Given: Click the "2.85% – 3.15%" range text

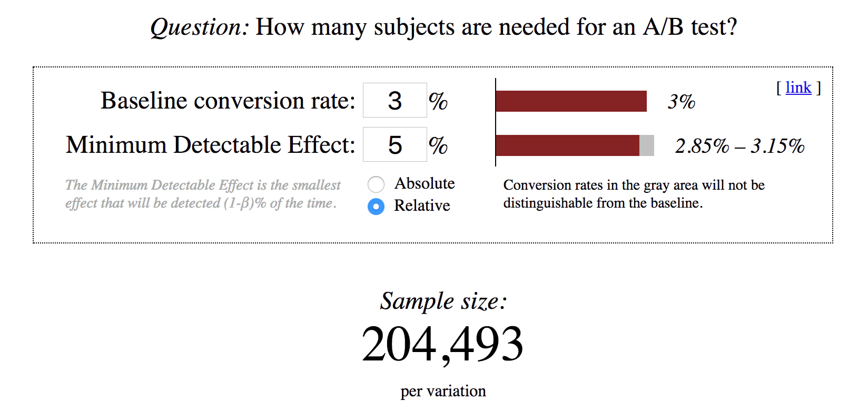Looking at the screenshot, I should coord(739,146).
